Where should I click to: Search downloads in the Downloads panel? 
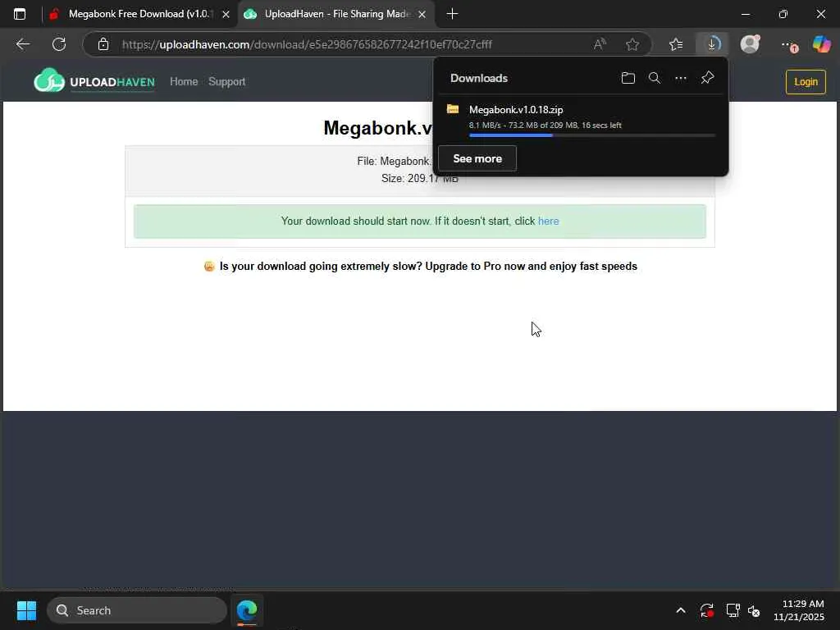point(654,78)
